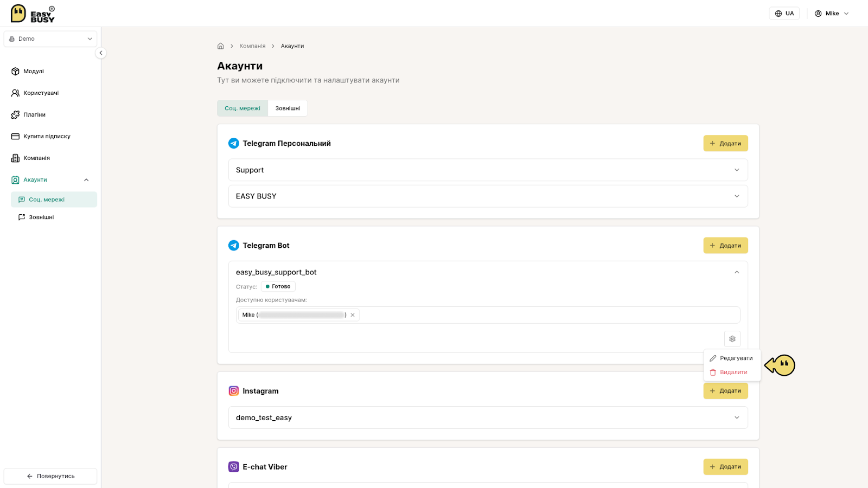Open the Mike user menu
Screen dimensions: 868x488
click(832, 14)
